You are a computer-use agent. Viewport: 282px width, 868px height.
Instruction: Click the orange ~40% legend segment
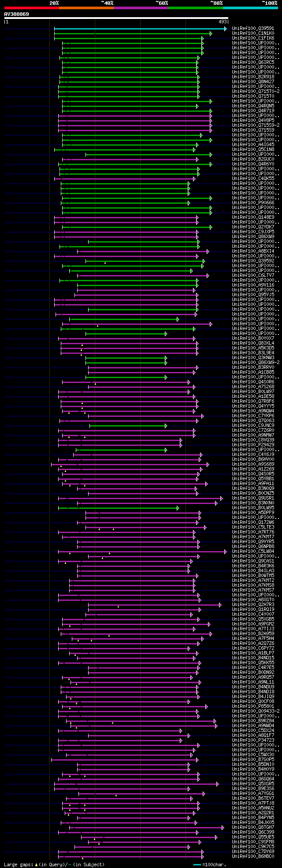click(x=86, y=8)
